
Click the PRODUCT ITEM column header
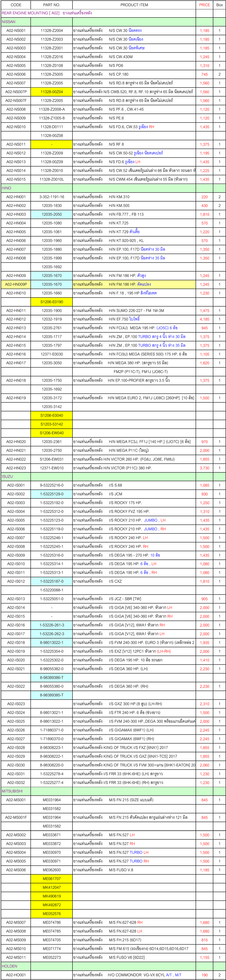click(x=134, y=5)
